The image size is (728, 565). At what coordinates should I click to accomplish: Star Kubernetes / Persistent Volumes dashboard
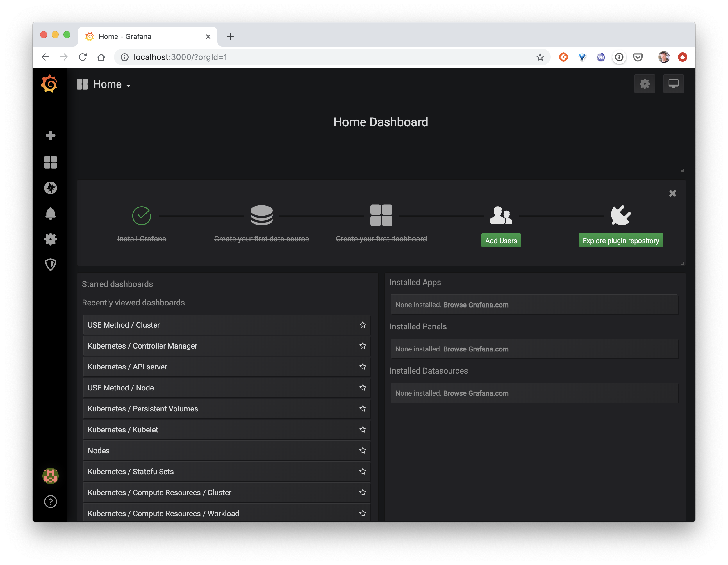pyautogui.click(x=363, y=409)
